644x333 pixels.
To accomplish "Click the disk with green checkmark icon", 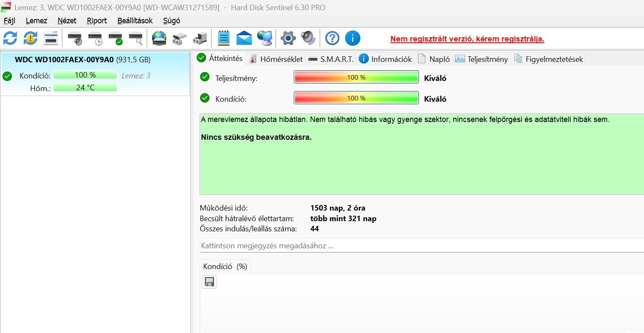I will (116, 38).
